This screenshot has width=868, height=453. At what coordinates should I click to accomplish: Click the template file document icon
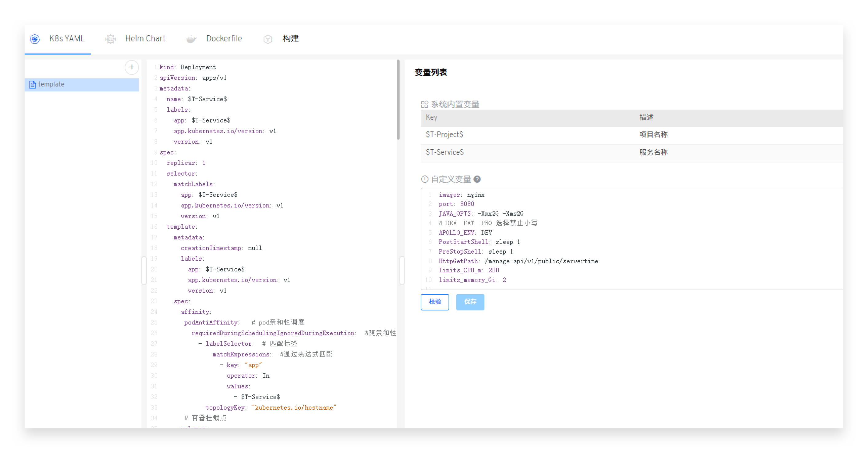click(32, 84)
